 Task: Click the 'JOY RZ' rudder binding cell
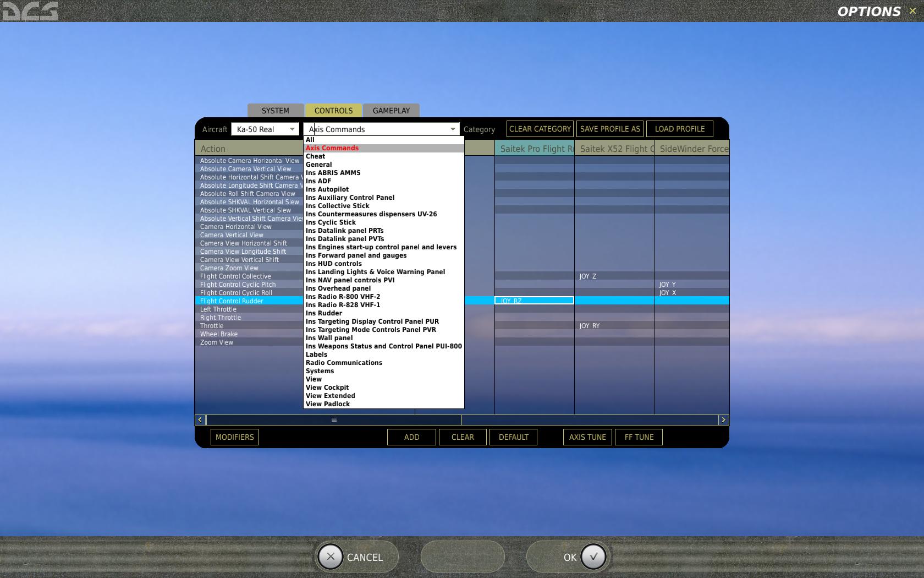coord(534,301)
